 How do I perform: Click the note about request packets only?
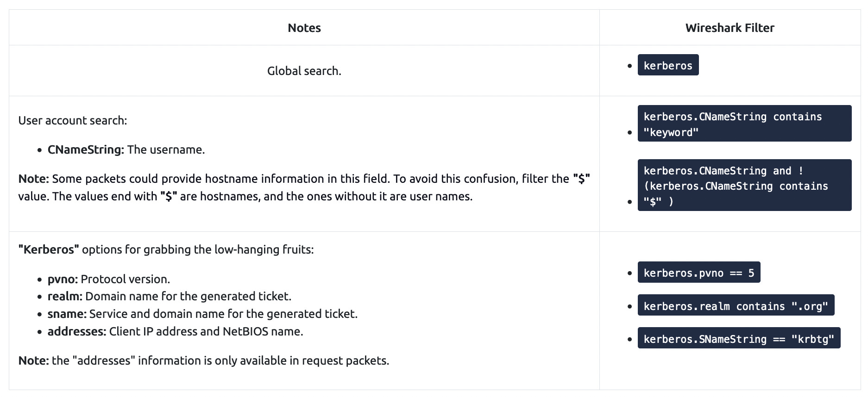pos(204,360)
